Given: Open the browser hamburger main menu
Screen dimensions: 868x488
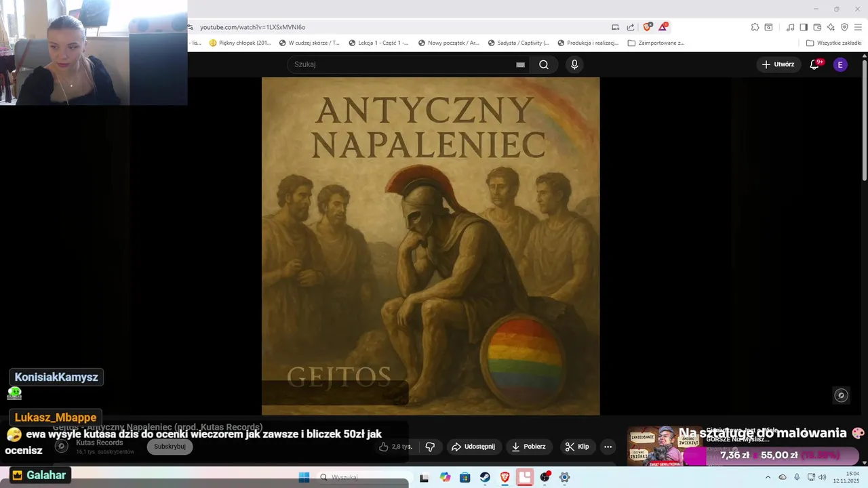Looking at the screenshot, I should [x=859, y=27].
